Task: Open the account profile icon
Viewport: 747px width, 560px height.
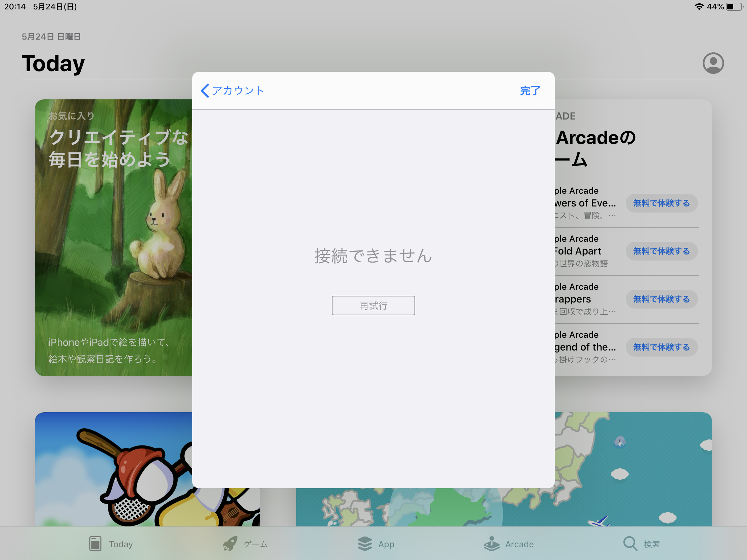Action: [713, 63]
